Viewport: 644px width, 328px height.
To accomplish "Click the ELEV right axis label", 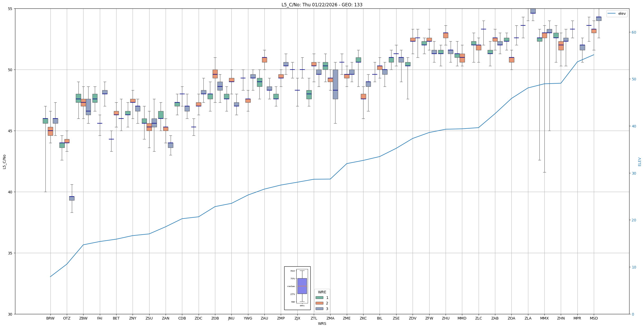I will pos(640,162).
